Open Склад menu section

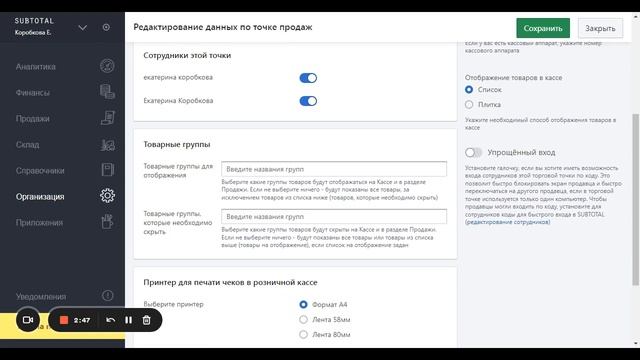[x=27, y=145]
